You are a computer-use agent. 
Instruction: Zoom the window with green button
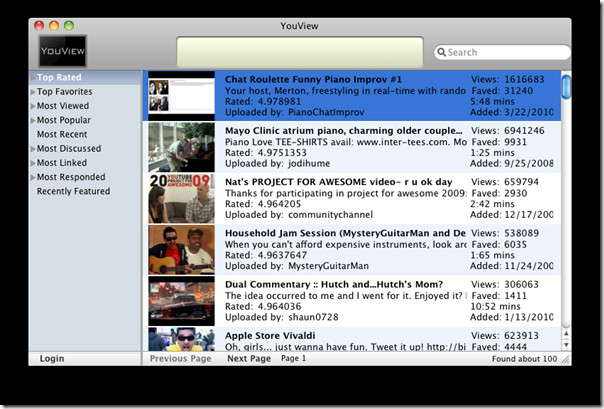pos(69,26)
